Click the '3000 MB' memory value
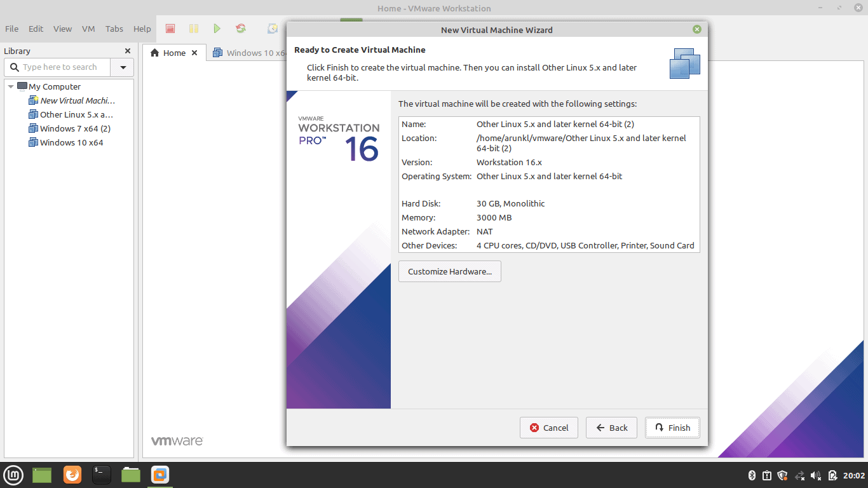Viewport: 868px width, 488px height. pos(494,217)
